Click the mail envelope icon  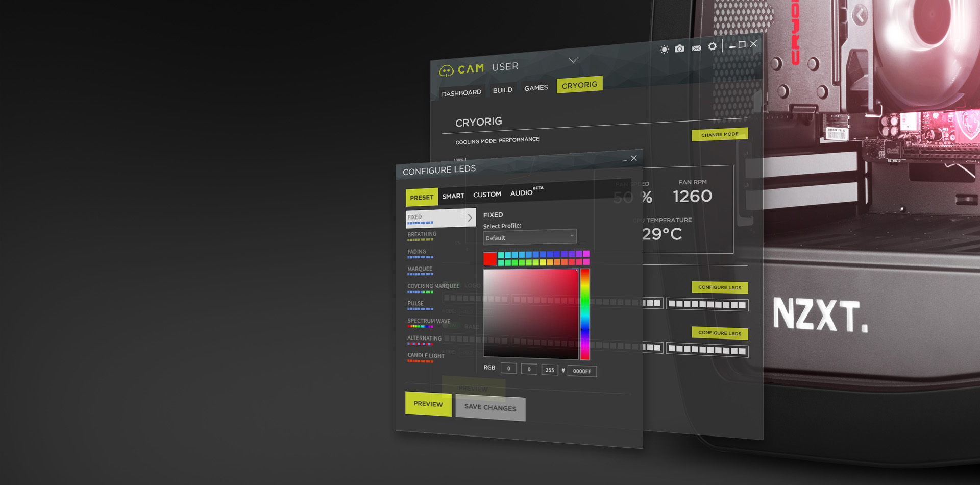click(x=696, y=48)
